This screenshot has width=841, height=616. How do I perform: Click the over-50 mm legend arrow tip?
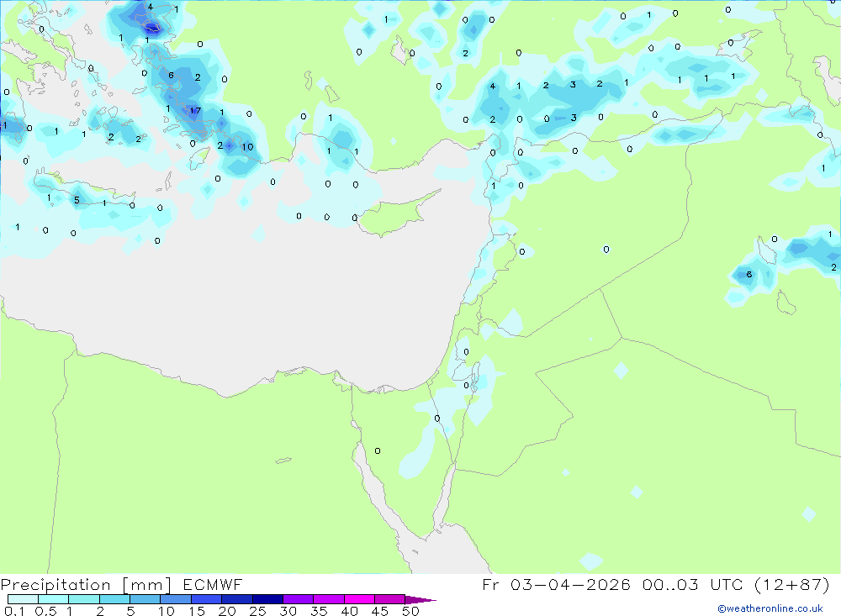coord(420,599)
